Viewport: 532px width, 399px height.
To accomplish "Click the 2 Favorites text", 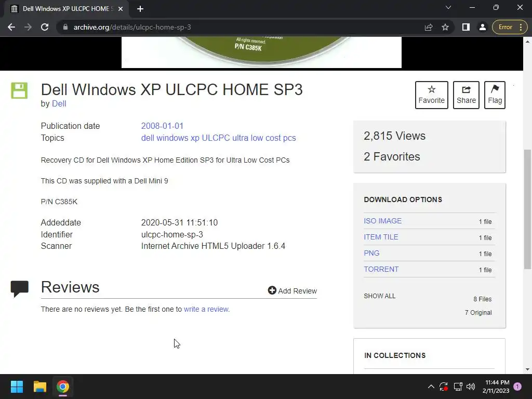I will click(392, 156).
